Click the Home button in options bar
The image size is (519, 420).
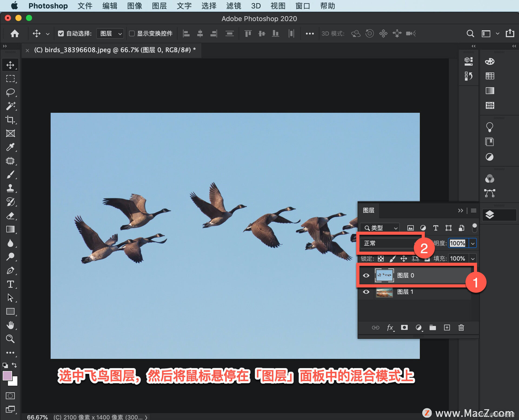click(15, 33)
